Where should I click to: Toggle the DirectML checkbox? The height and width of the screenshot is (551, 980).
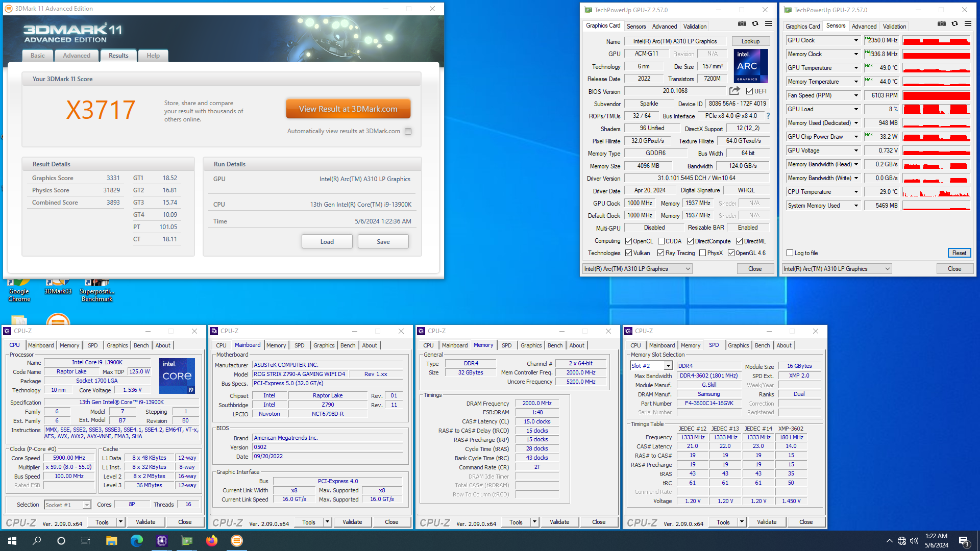click(739, 241)
